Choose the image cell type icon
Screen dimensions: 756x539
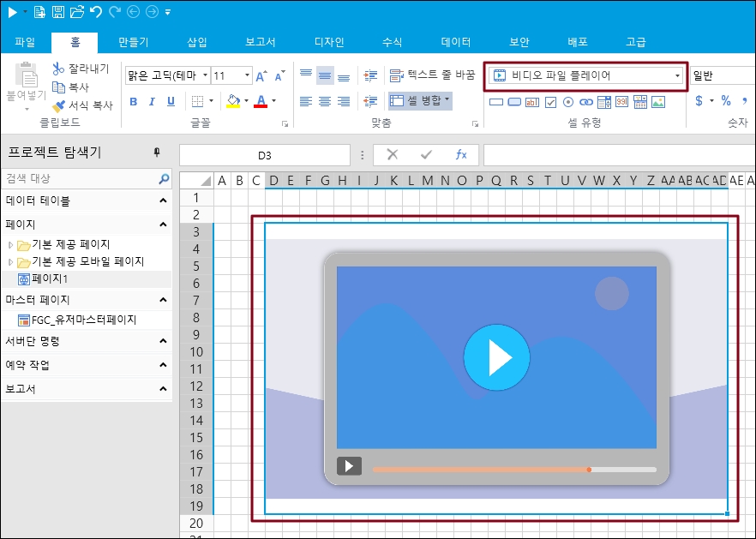pyautogui.click(x=657, y=102)
